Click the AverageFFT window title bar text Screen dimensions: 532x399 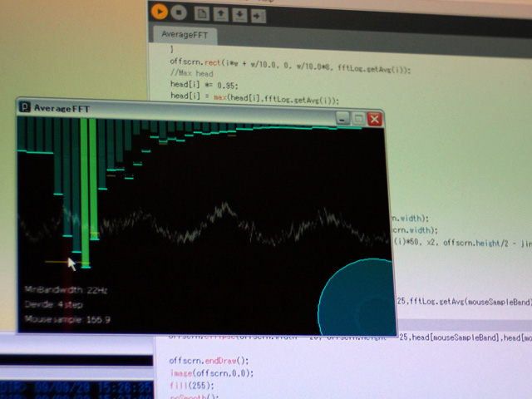pyautogui.click(x=62, y=109)
